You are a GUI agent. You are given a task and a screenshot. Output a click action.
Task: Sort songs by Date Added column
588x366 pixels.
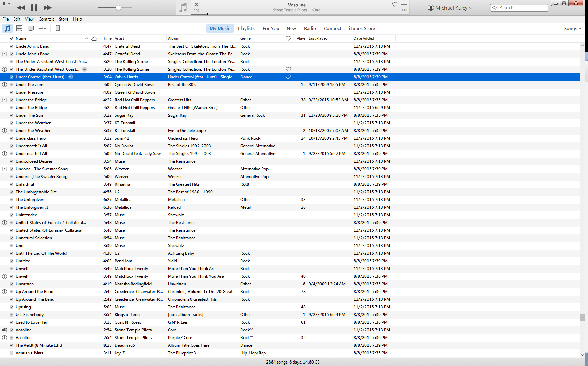tap(374, 39)
